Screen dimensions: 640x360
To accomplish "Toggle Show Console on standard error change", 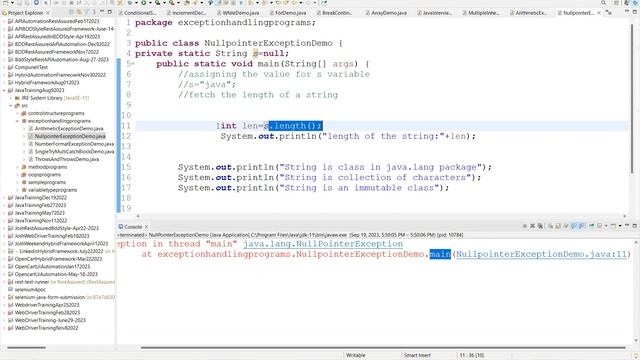I will tap(582, 226).
